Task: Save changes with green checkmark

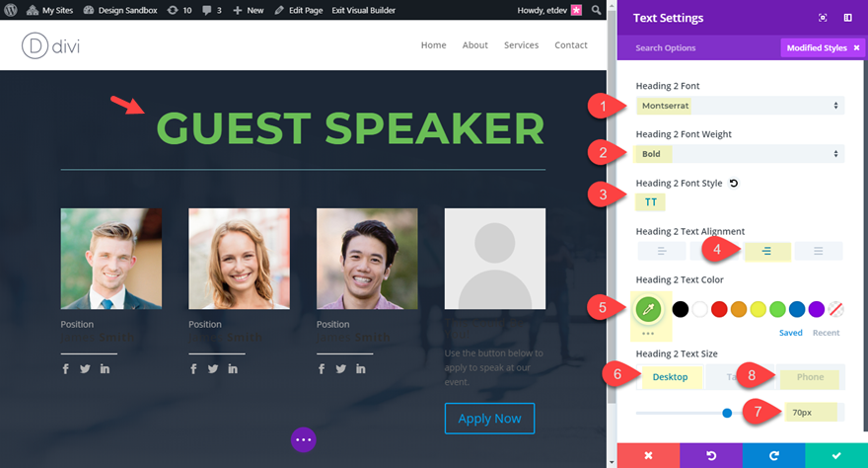Action: click(x=836, y=455)
